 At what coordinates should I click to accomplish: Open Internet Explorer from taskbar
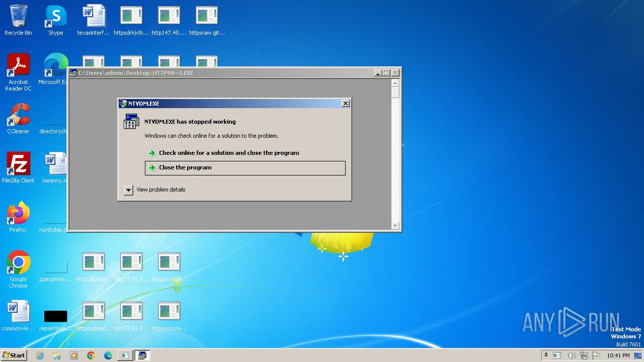pyautogui.click(x=40, y=355)
